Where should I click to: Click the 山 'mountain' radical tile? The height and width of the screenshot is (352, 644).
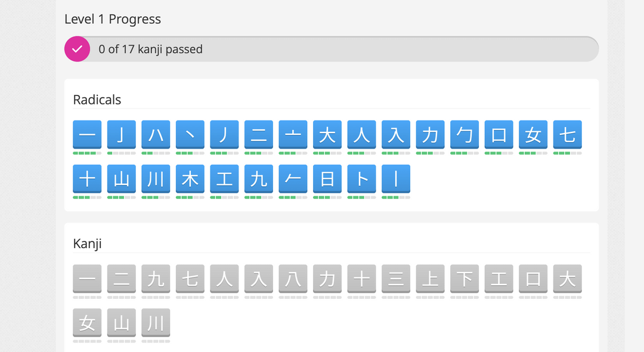coord(121,178)
